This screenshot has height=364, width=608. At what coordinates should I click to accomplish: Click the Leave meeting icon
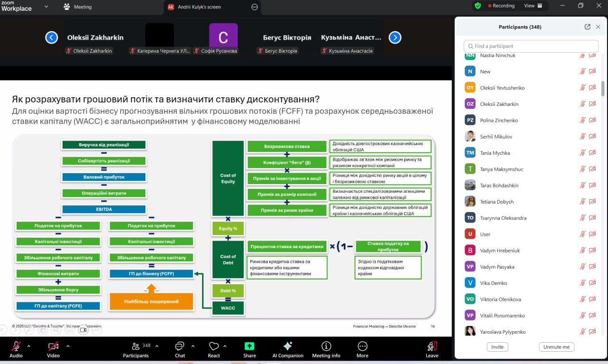click(432, 346)
